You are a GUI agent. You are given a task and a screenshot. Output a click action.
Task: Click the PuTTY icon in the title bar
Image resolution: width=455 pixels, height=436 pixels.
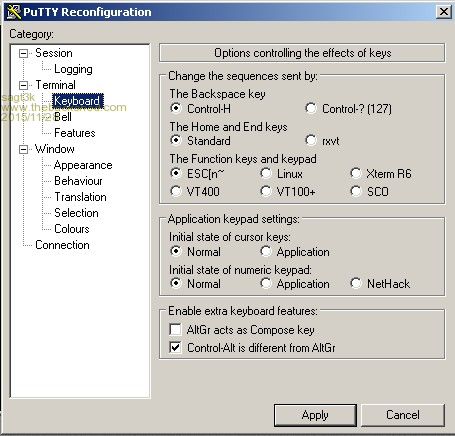point(14,12)
